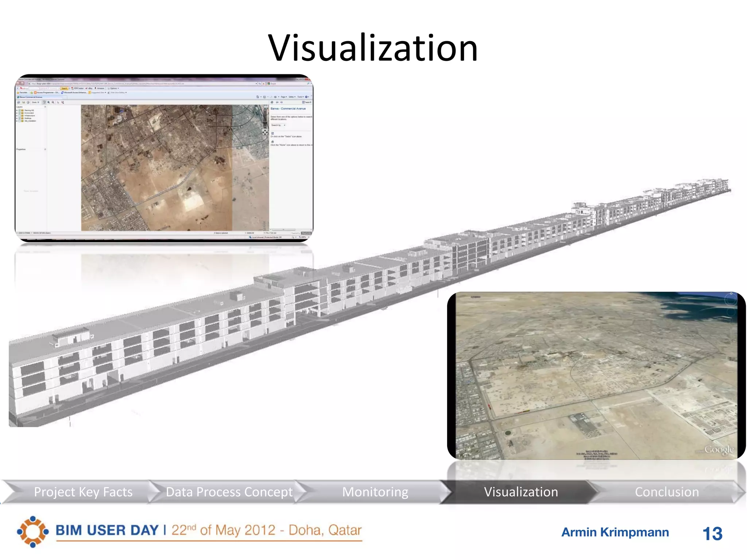Viewport: 747px width, 560px height.
Task: Toggle the Environment layer checkbox
Action: point(20,113)
